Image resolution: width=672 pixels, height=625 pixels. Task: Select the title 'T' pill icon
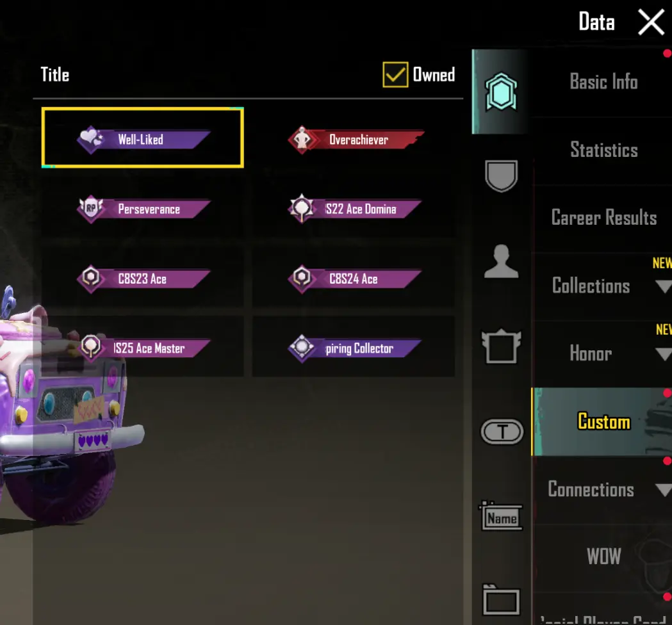pyautogui.click(x=502, y=432)
